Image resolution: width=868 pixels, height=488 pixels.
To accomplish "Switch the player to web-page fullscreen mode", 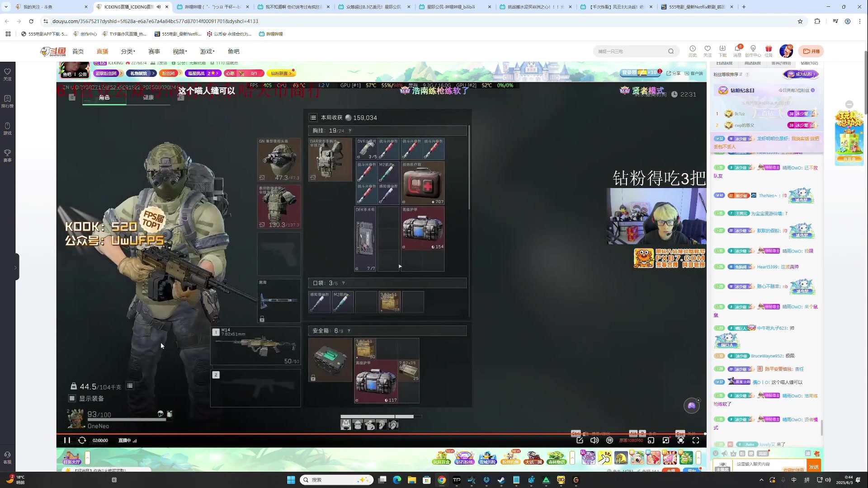I will tap(681, 440).
